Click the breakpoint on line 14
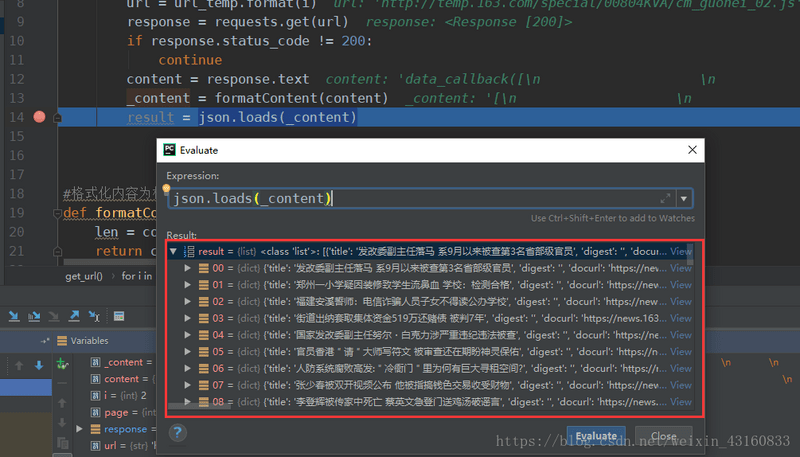800x457 pixels. [x=39, y=117]
